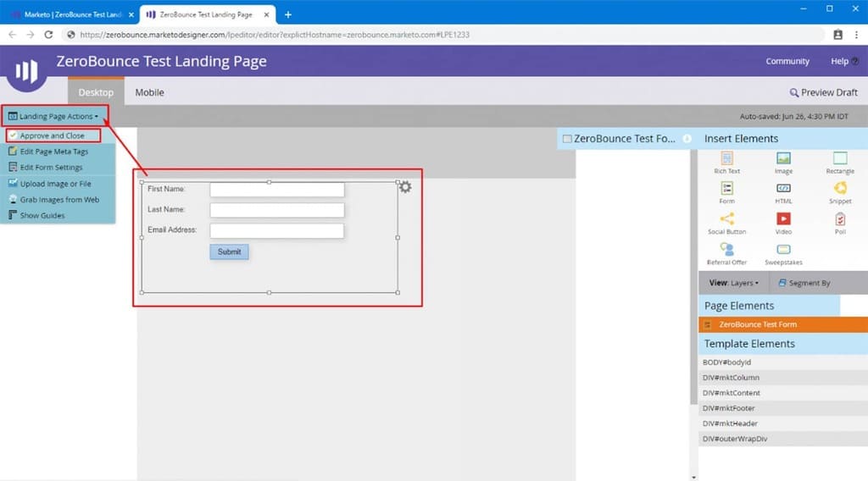Select ZeroBounce Test Form page element
This screenshot has width=868, height=481.
click(782, 324)
